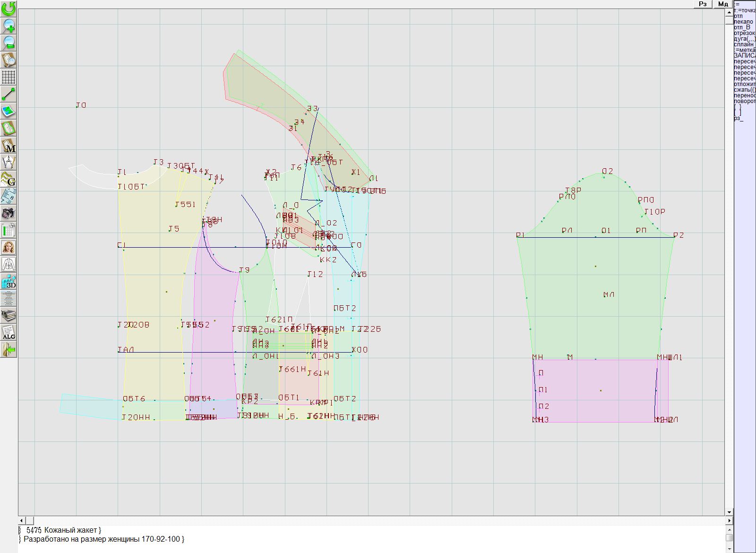Select the compass divider tool

tap(9, 162)
